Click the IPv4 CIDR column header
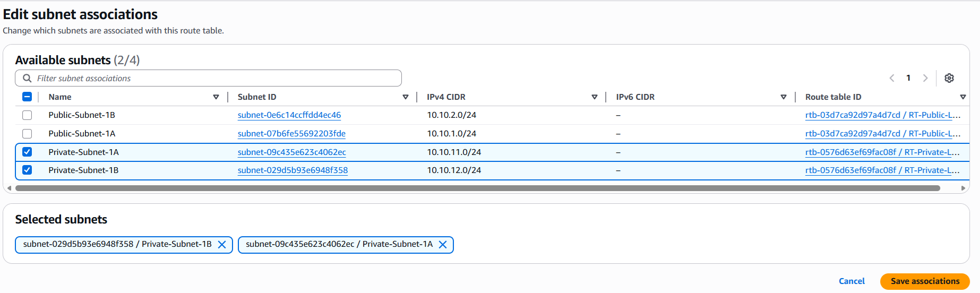980x293 pixels. pyautogui.click(x=446, y=97)
